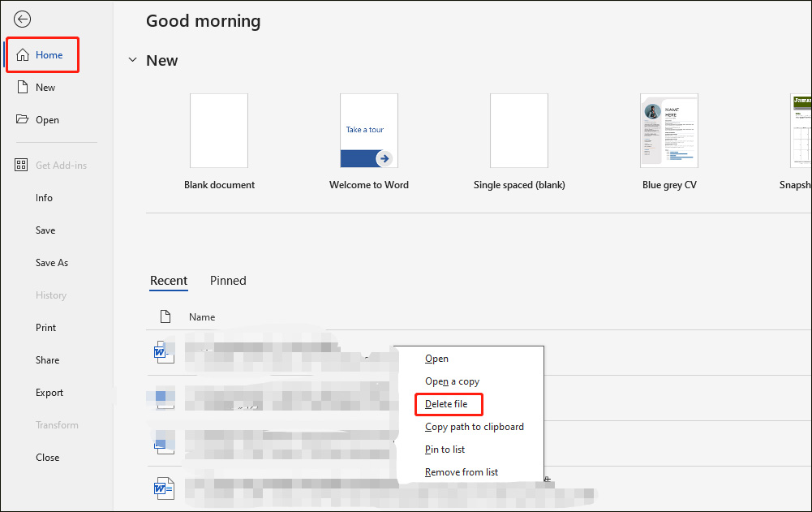The image size is (812, 512).
Task: Select the Home house icon in the sidebar
Action: [23, 54]
